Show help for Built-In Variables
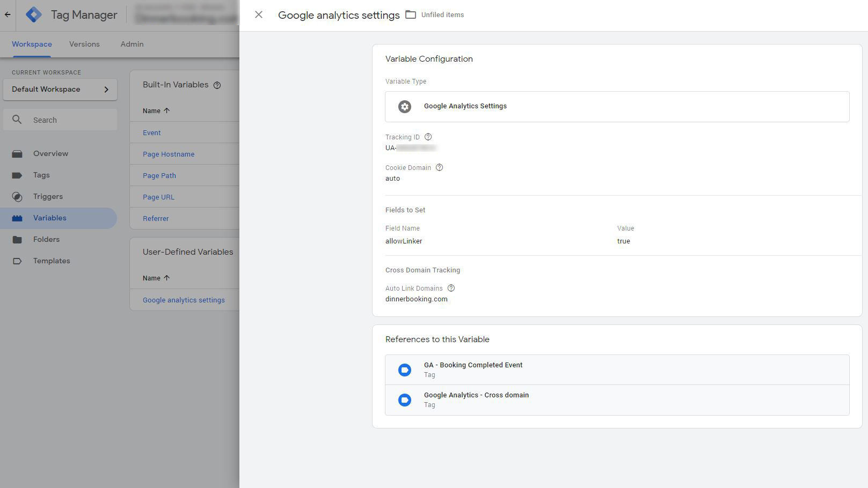The image size is (868, 488). coord(217,85)
